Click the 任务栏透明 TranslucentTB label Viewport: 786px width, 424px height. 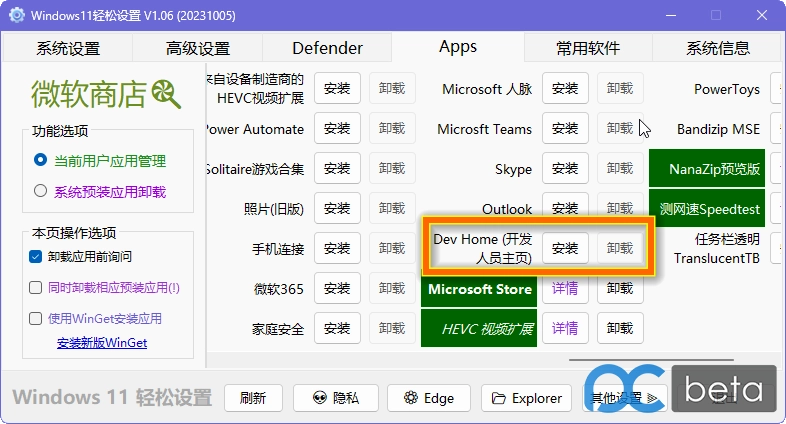click(x=717, y=249)
